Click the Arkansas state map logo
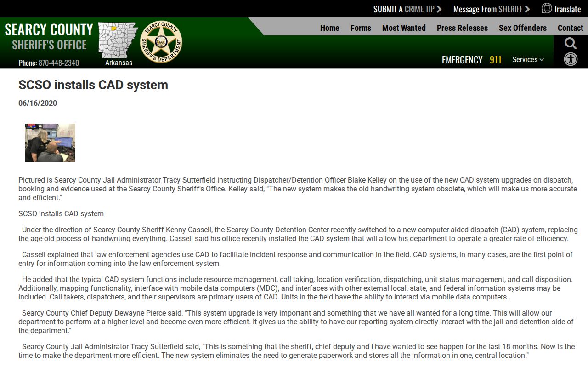588x368 pixels. [119, 40]
